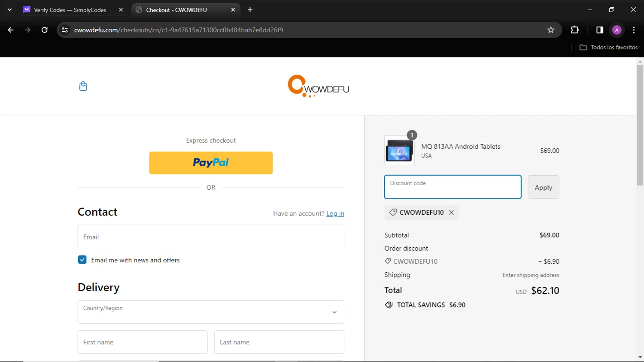The width and height of the screenshot is (644, 362).
Task: Open the Chrome three-dot menu
Action: tap(634, 30)
